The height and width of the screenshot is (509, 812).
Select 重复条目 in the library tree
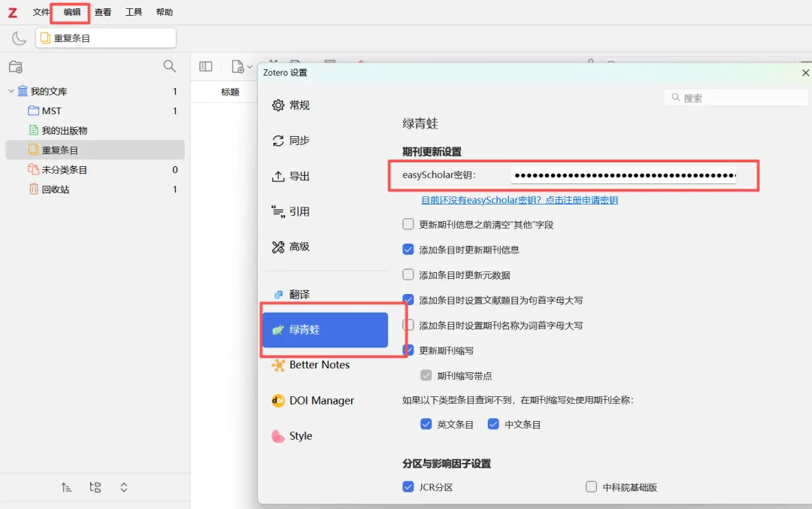tap(95, 150)
